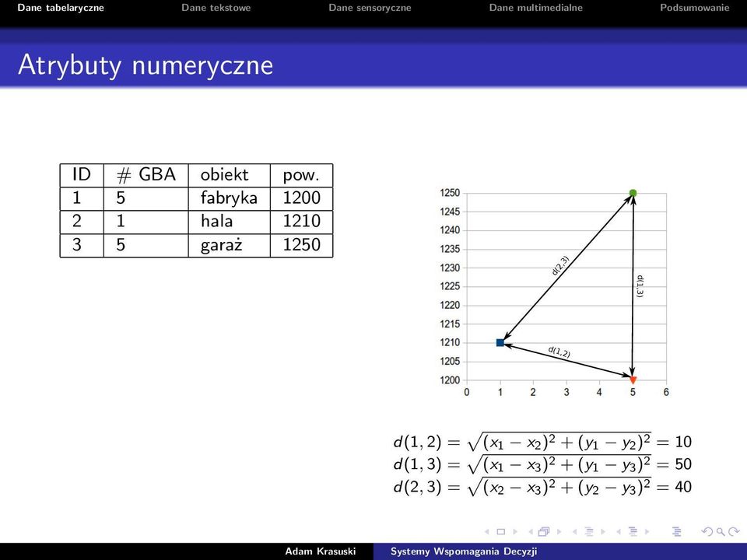The image size is (747, 560).
Task: Click the section navigation icon
Action: 633,531
